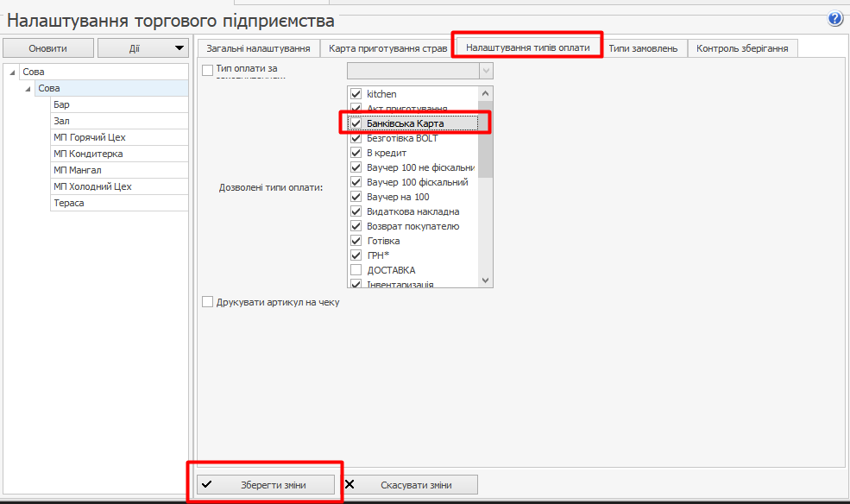Image resolution: width=850 pixels, height=504 pixels.
Task: Select МП Мангал in the tree
Action: coord(77,170)
